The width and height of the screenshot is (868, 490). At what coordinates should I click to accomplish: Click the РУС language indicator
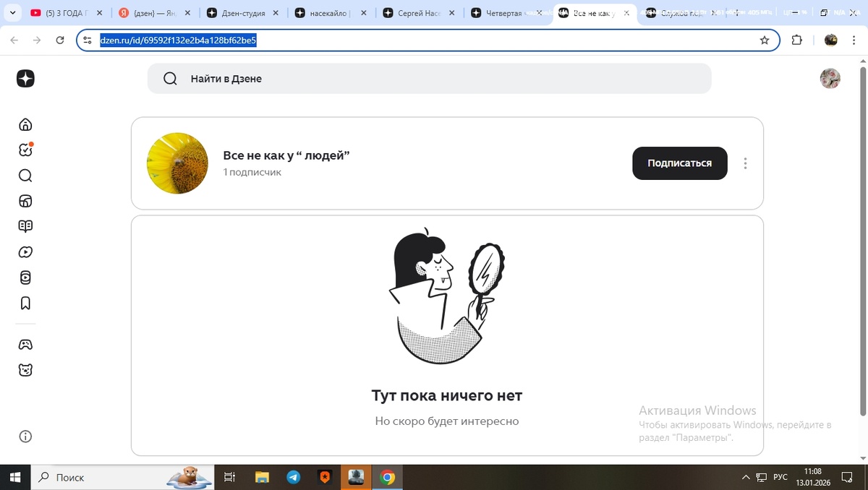pyautogui.click(x=780, y=478)
